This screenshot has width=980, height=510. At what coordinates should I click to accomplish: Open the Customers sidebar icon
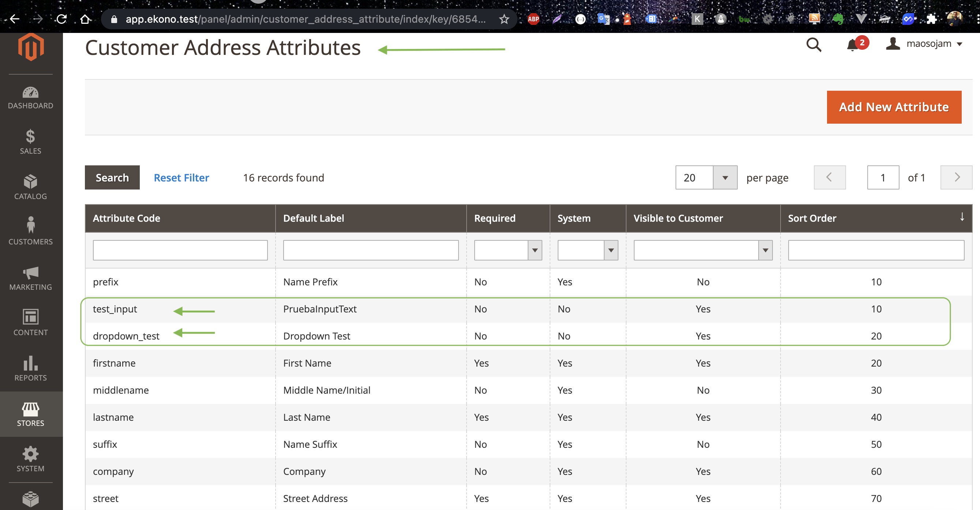tap(30, 231)
